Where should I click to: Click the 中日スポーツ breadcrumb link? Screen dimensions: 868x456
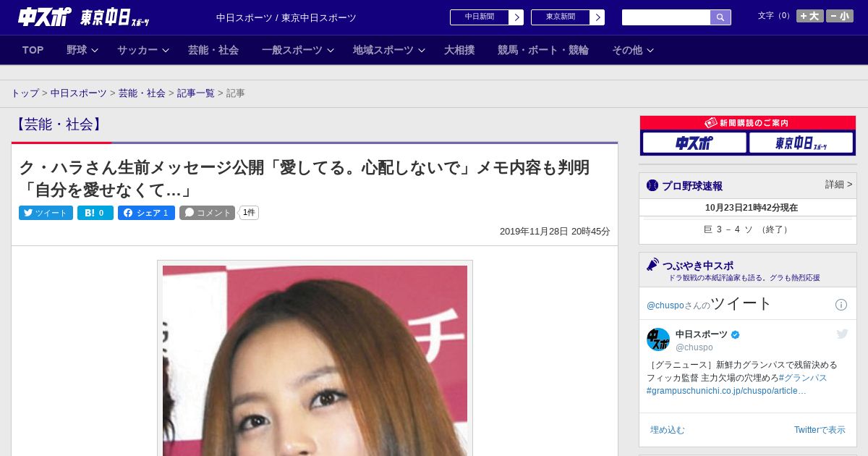(x=79, y=93)
